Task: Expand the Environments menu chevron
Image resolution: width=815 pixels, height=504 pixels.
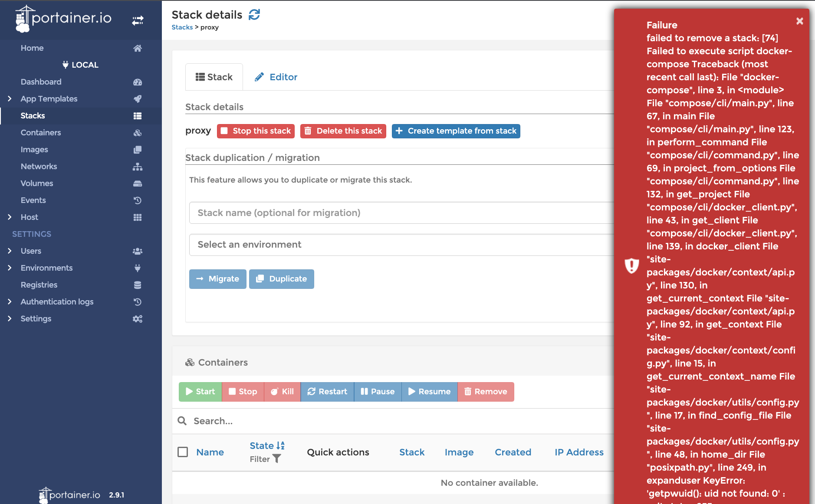Action: pyautogui.click(x=10, y=268)
